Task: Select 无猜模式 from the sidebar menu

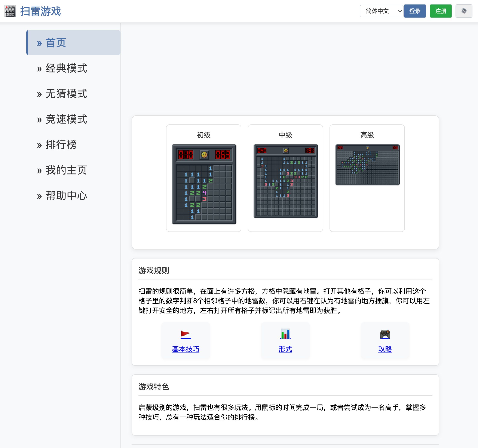Action: (x=66, y=94)
